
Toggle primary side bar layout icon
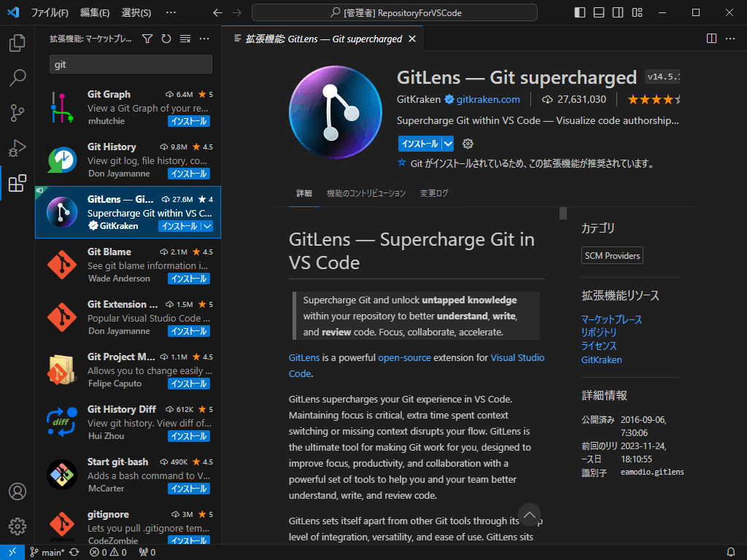(x=580, y=13)
